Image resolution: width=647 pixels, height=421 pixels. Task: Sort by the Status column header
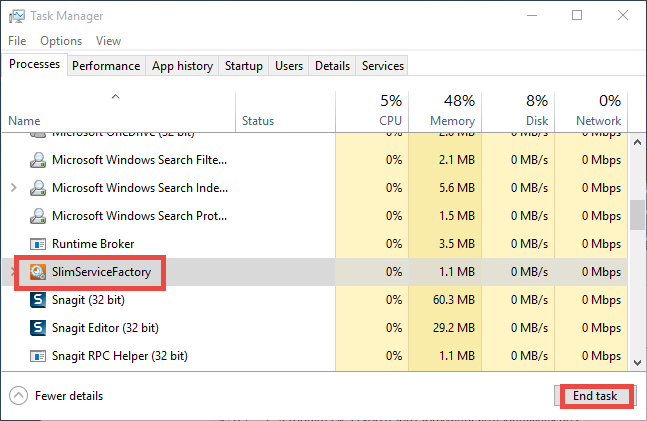pyautogui.click(x=286, y=111)
